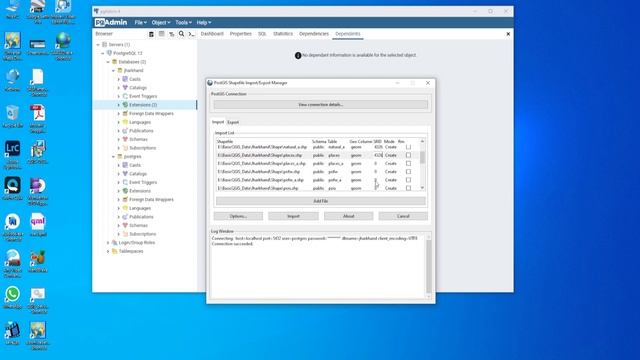Open the Object menu dropdown
The image size is (640, 360).
point(161,22)
